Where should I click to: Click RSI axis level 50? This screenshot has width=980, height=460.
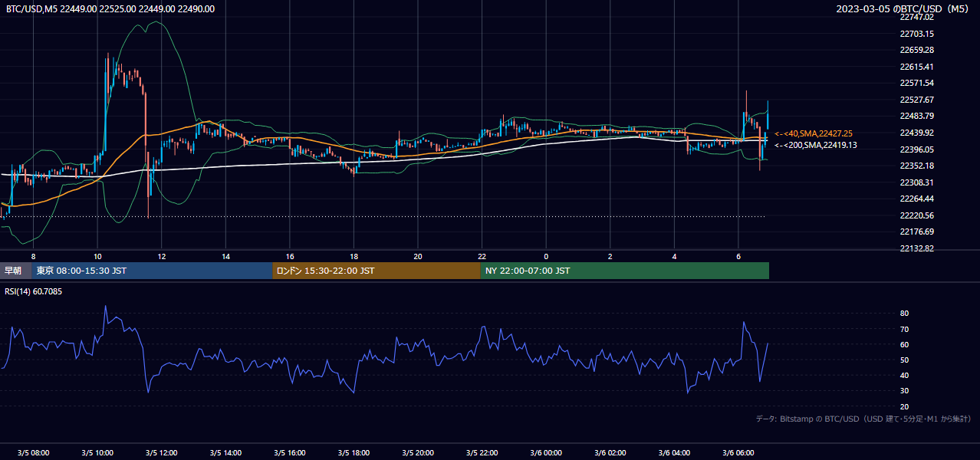(x=904, y=360)
